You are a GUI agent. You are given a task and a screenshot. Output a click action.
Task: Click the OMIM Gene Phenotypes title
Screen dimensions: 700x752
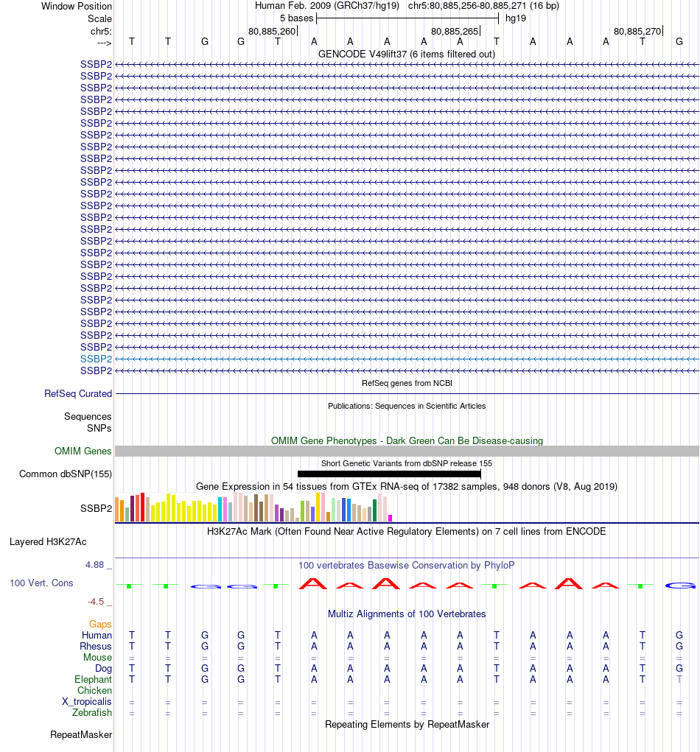tap(407, 440)
